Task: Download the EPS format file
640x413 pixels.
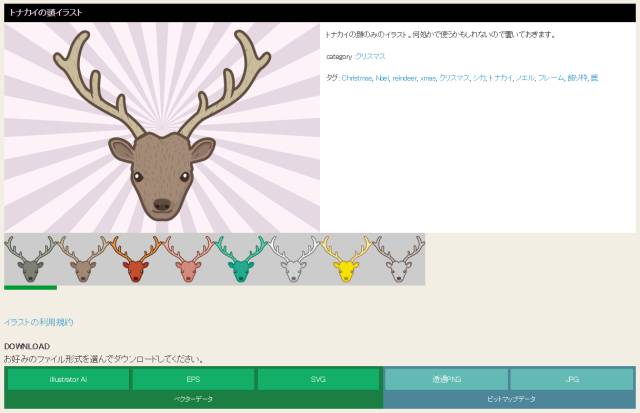Action: coord(193,380)
